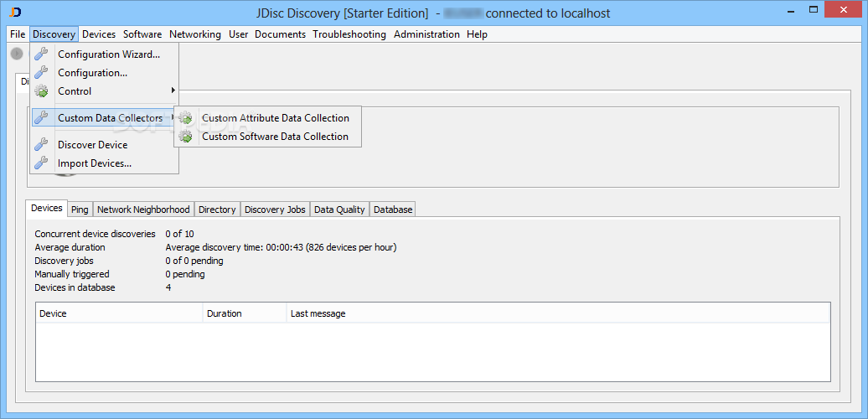Click the '0 of 10' value
The image size is (868, 419).
pos(179,234)
